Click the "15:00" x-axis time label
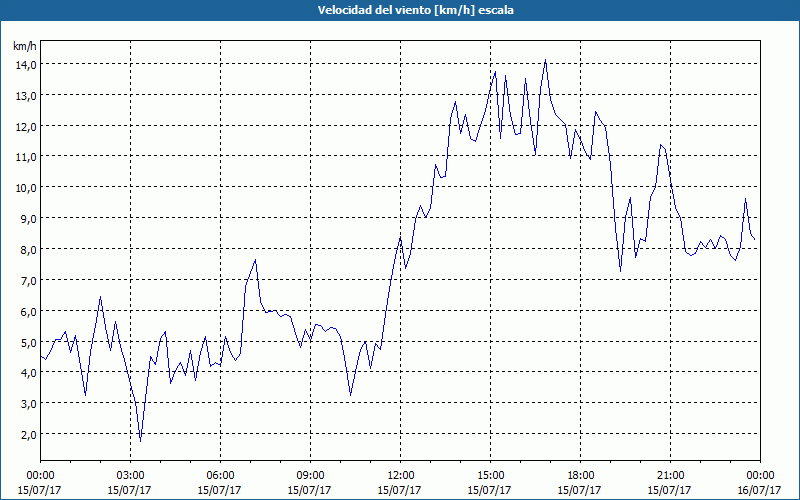The image size is (800, 500). click(x=490, y=476)
